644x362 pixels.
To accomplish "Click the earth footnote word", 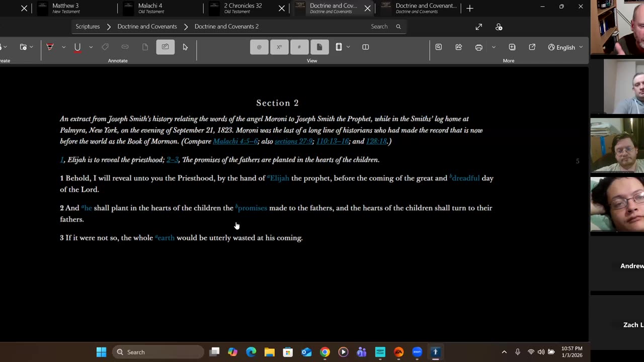I will (166, 238).
